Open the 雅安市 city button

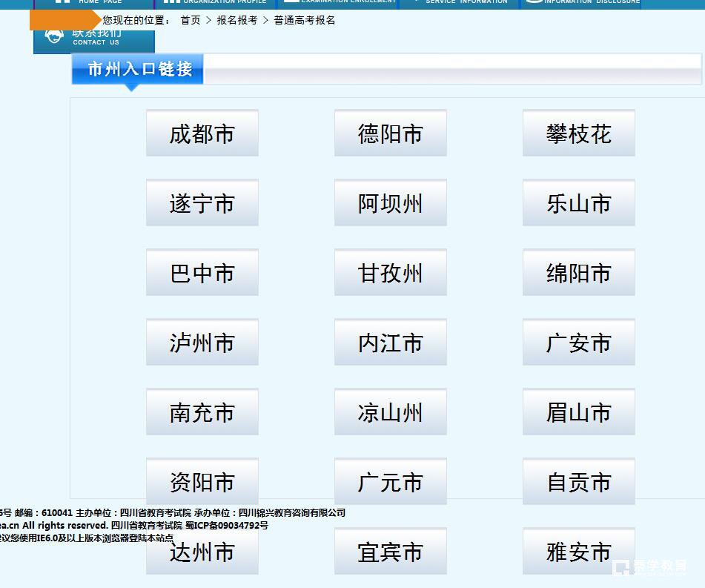579,552
